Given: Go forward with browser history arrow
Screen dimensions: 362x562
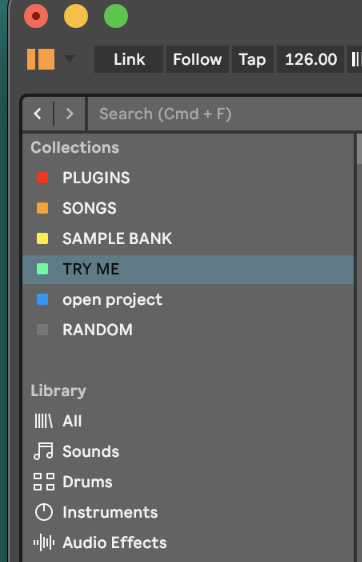Looking at the screenshot, I should (70, 114).
